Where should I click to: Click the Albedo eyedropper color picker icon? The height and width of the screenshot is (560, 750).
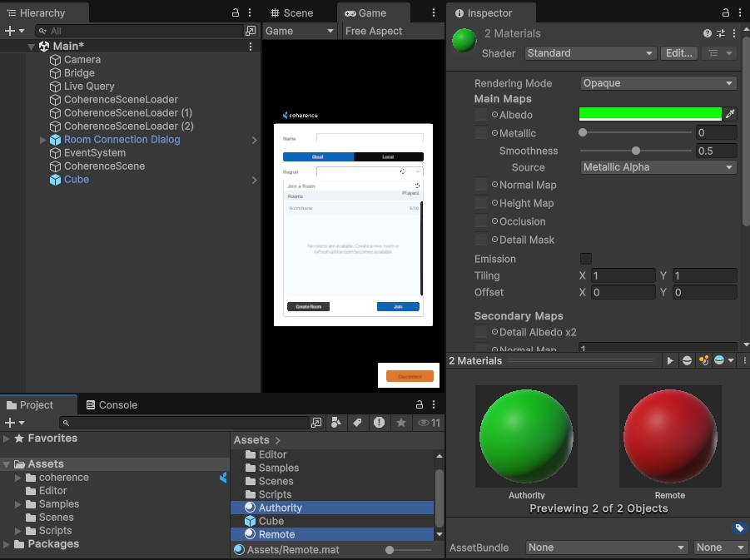point(730,114)
